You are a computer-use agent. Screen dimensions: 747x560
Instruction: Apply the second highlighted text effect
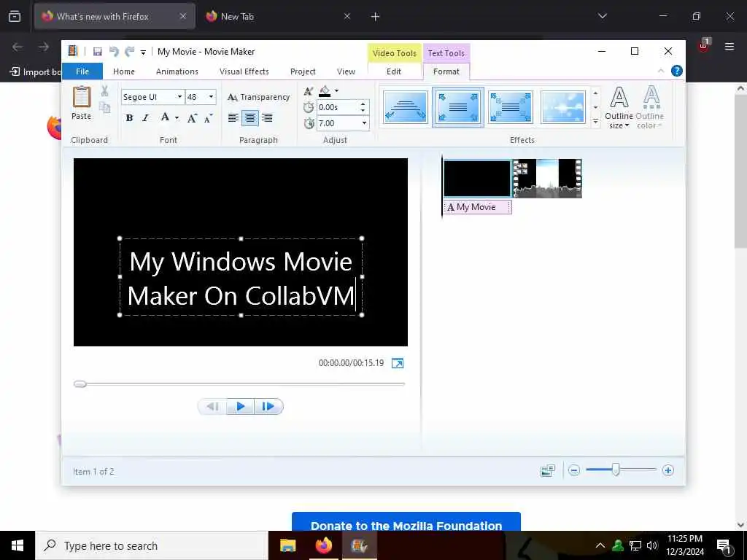pos(458,107)
